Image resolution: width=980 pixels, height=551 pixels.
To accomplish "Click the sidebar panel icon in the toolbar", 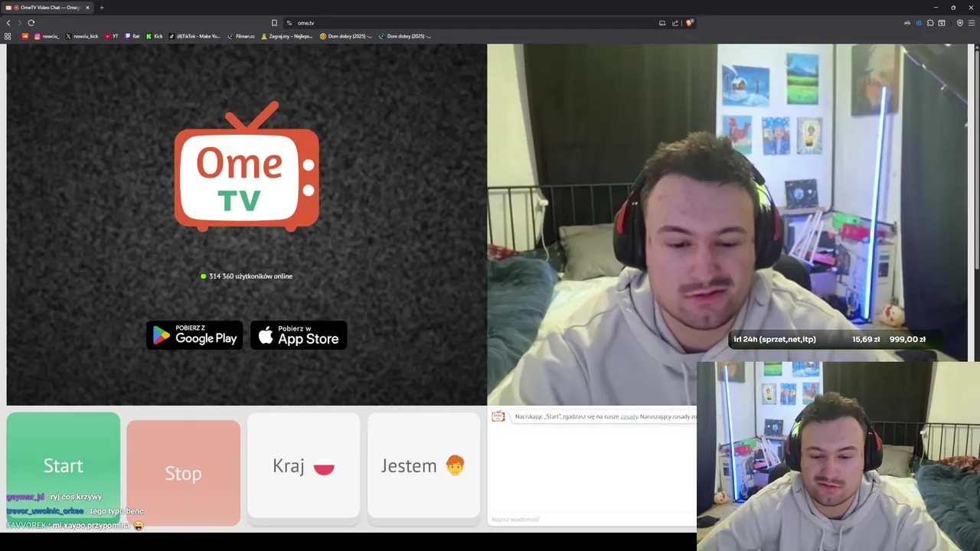I will [x=942, y=23].
